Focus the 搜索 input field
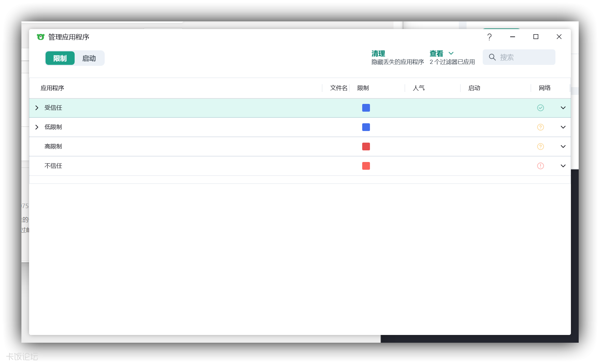 tap(525, 57)
